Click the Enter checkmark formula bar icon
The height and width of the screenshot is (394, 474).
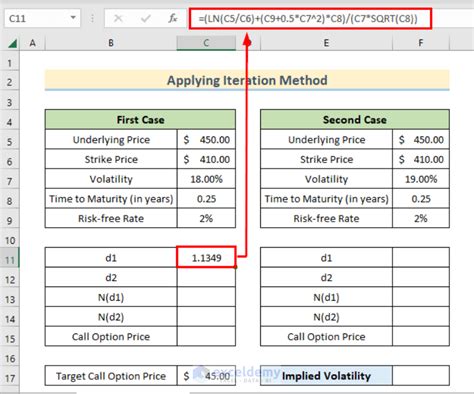point(145,18)
